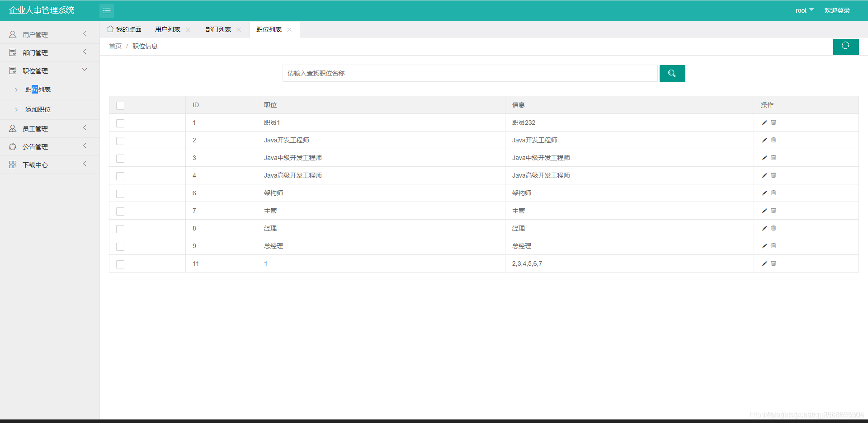Tick the 经理 row checkbox
The image size is (868, 423).
pyautogui.click(x=120, y=229)
